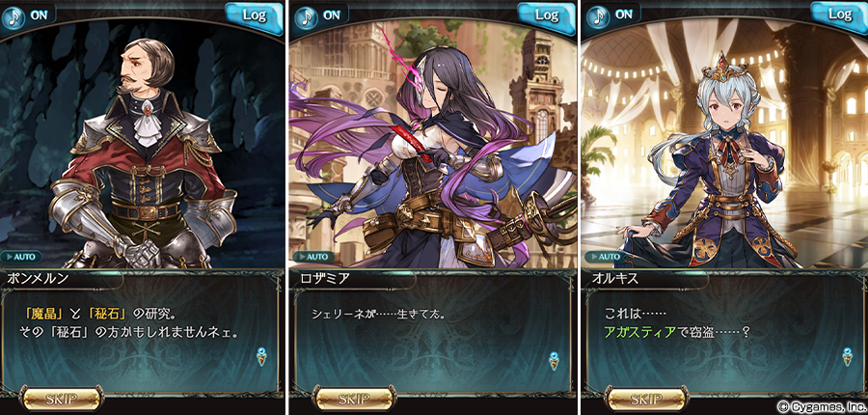Image resolution: width=868 pixels, height=415 pixels.
Task: Click the highlighted green アガスティア keyword
Action: (640, 332)
